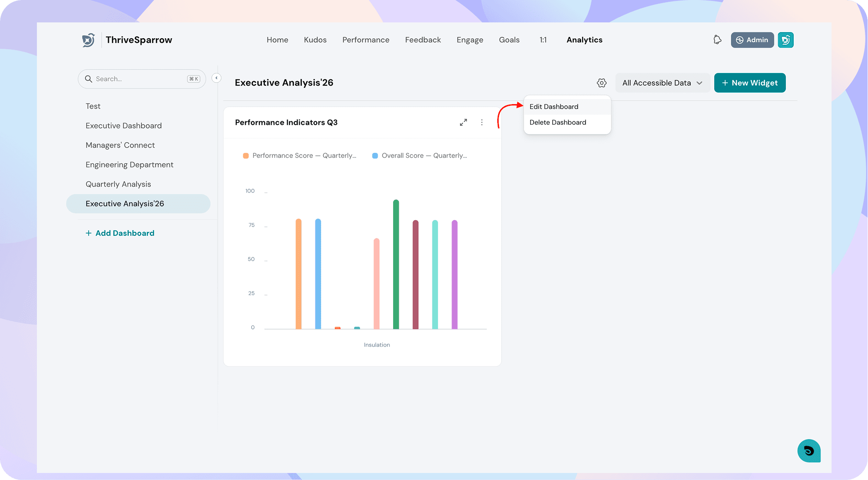Screen dimensions: 868x480
Task: Open the Test dashboard
Action: coord(93,106)
